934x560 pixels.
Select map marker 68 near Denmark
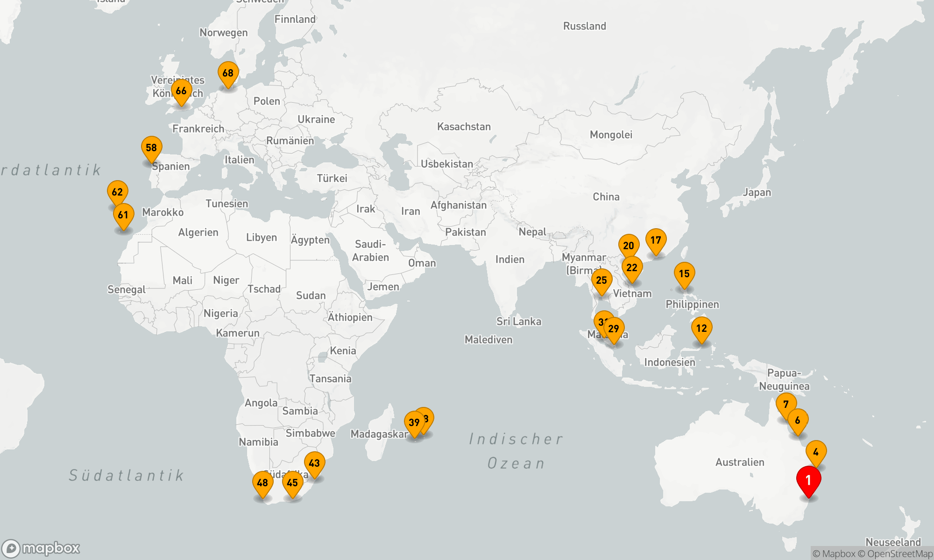point(228,73)
